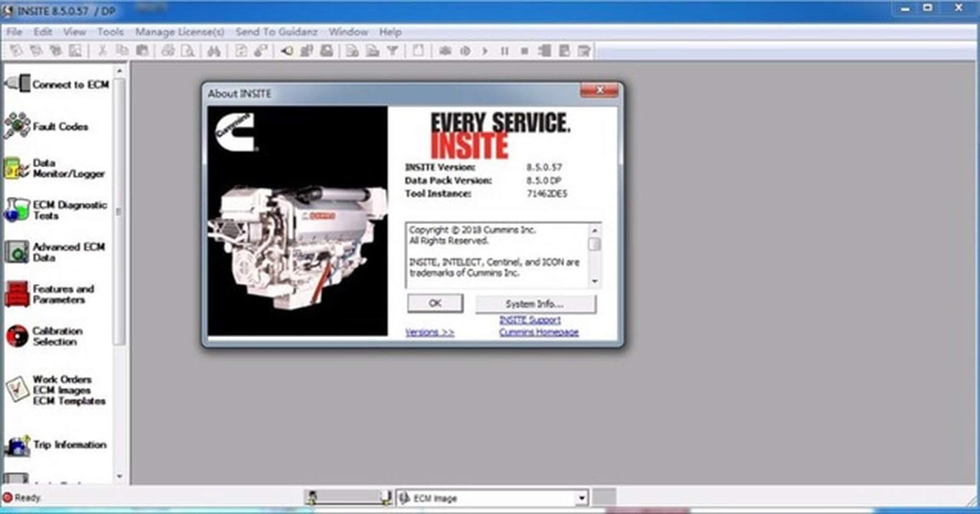980x514 pixels.
Task: Click the System Info... button
Action: [535, 304]
